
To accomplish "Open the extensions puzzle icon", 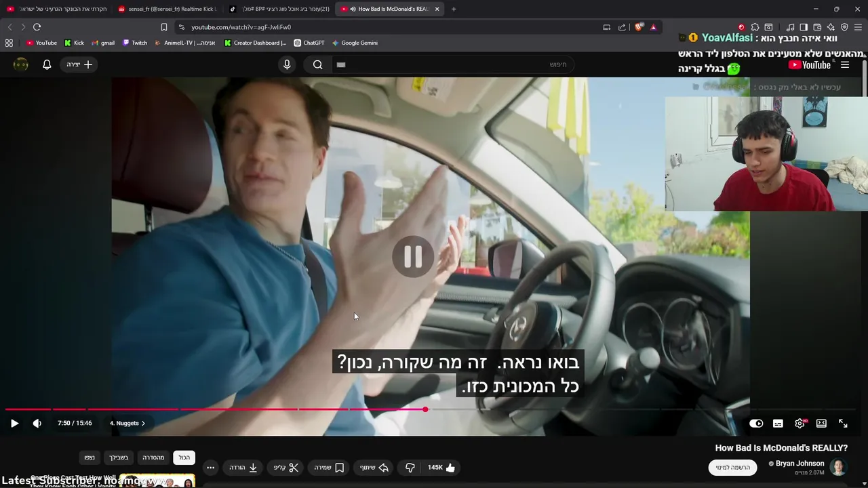I will (x=755, y=27).
